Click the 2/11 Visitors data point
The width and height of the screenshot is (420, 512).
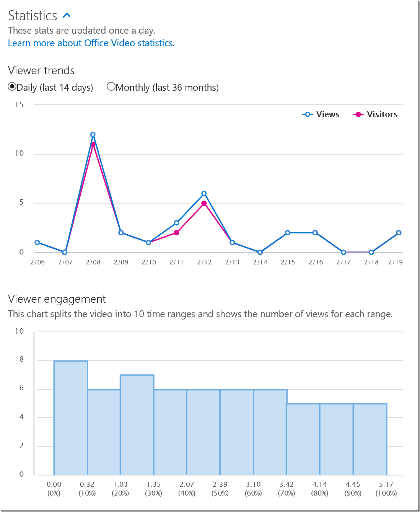point(176,233)
